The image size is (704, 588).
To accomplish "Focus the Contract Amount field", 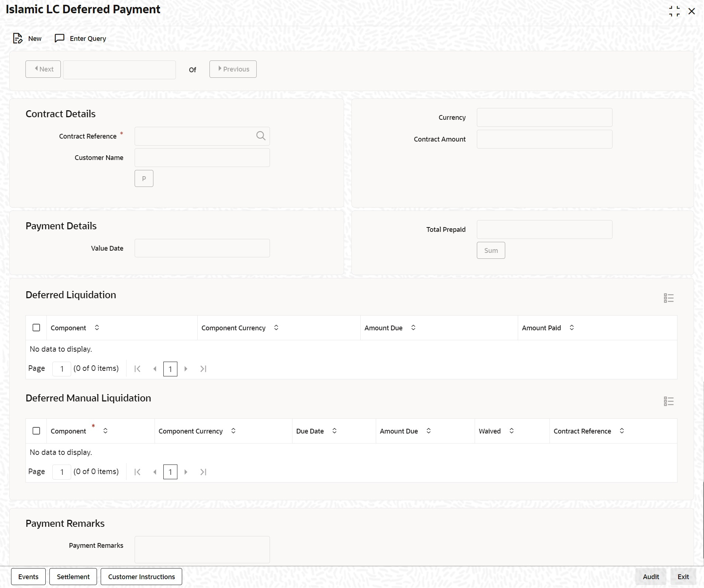I will coord(544,139).
